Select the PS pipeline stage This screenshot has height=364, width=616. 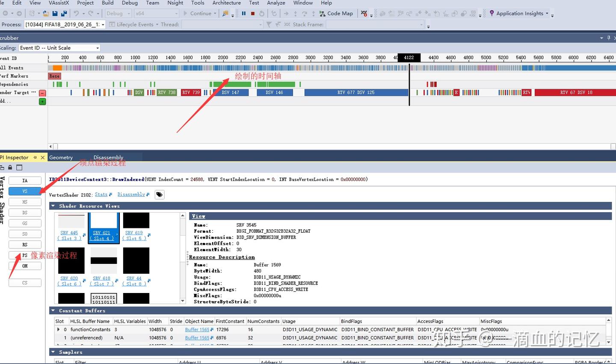(25, 255)
